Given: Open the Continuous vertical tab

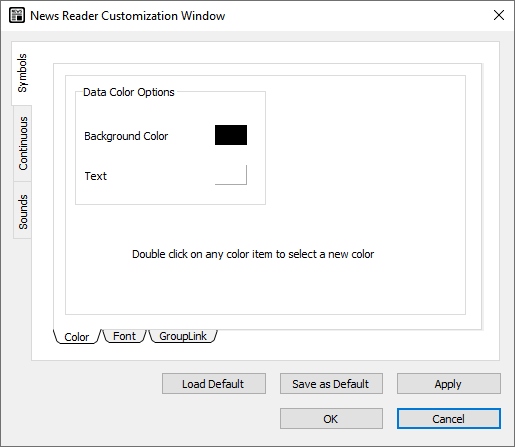Looking at the screenshot, I should pyautogui.click(x=23, y=143).
